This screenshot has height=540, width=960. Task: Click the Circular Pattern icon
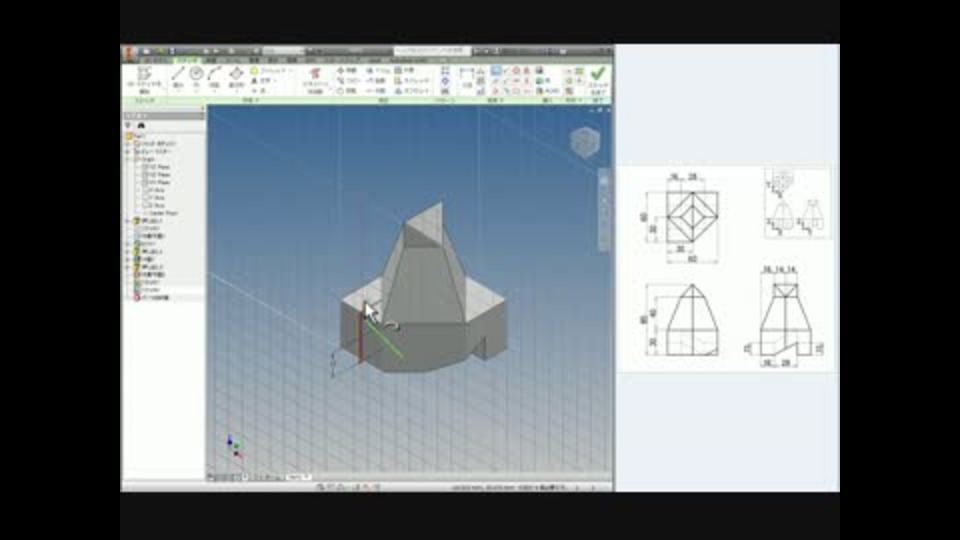click(445, 81)
